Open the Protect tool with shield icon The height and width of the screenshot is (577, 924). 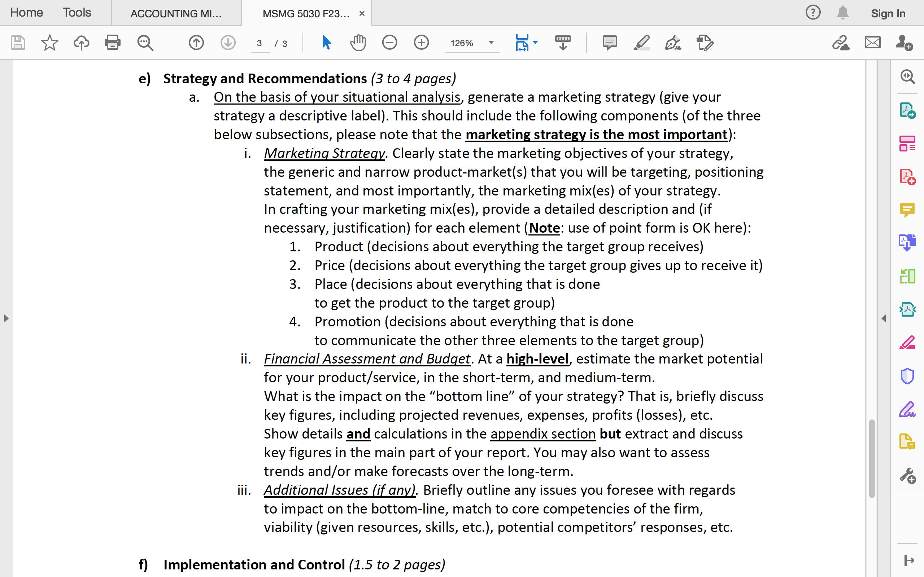[908, 376]
